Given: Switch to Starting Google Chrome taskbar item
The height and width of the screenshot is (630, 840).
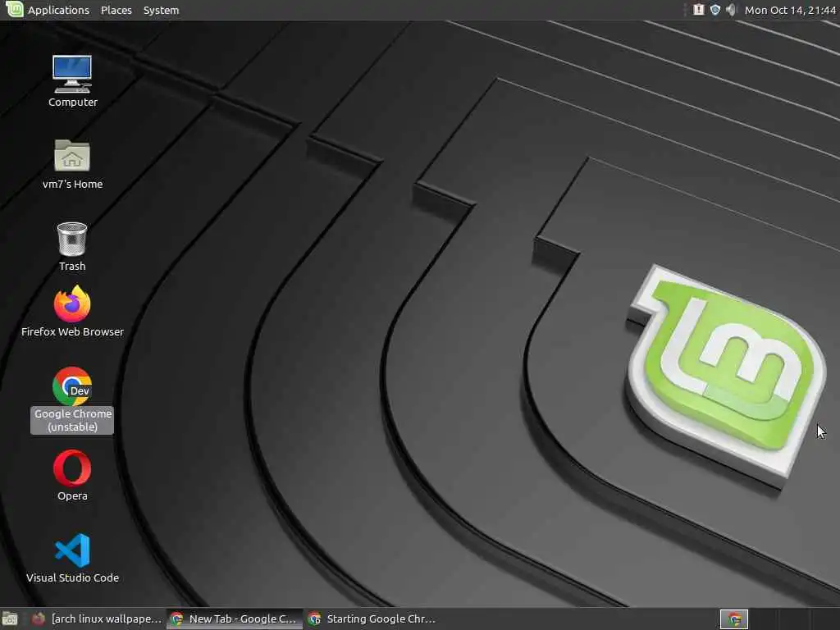Looking at the screenshot, I should pyautogui.click(x=372, y=619).
